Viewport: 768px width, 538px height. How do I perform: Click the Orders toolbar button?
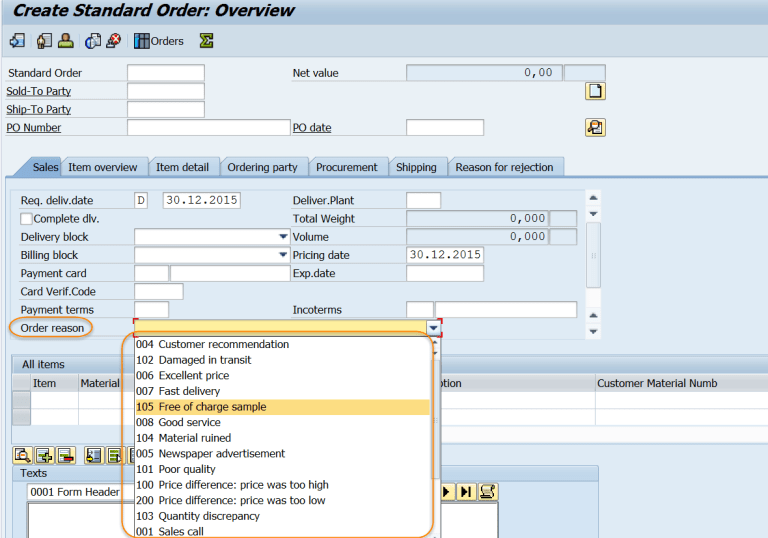pyautogui.click(x=160, y=41)
